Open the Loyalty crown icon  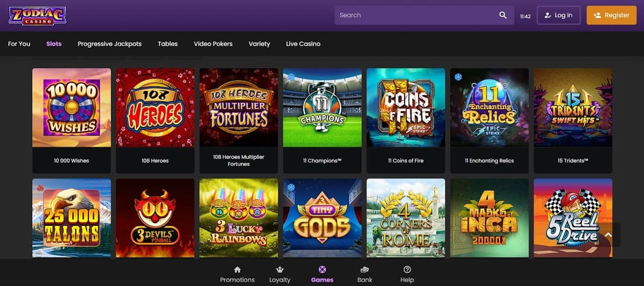pos(280,269)
